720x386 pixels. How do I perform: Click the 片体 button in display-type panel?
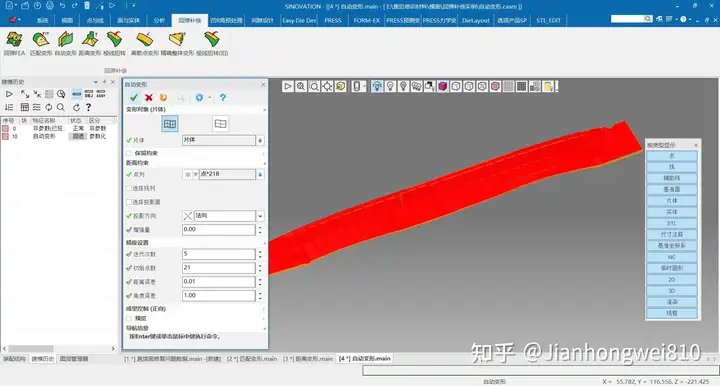[x=671, y=201]
